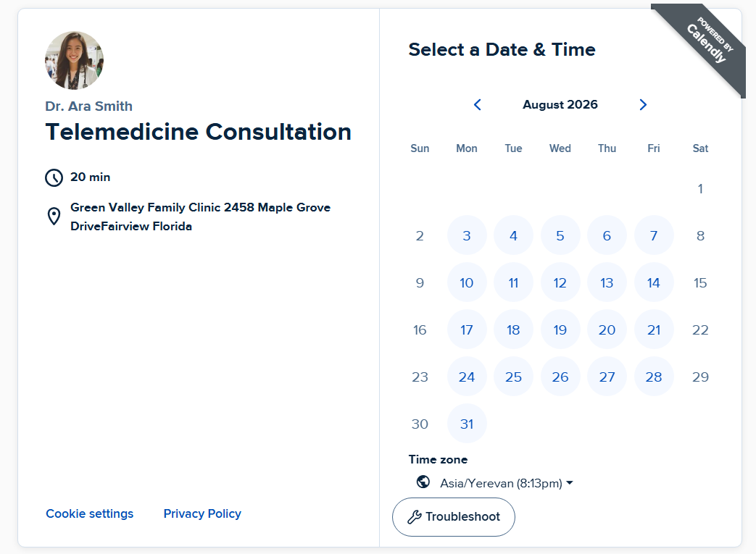Open the Privacy Policy link
Viewport: 756px width, 554px height.
[202, 513]
